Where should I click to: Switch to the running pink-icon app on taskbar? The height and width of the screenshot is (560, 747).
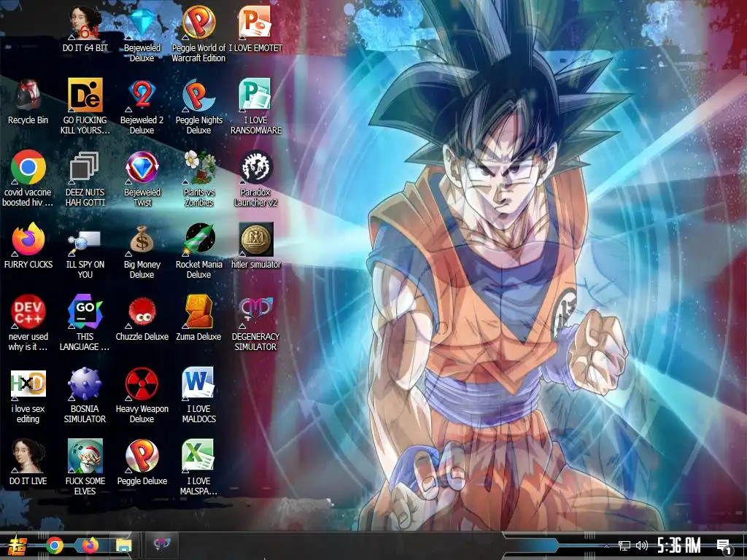[x=161, y=545]
